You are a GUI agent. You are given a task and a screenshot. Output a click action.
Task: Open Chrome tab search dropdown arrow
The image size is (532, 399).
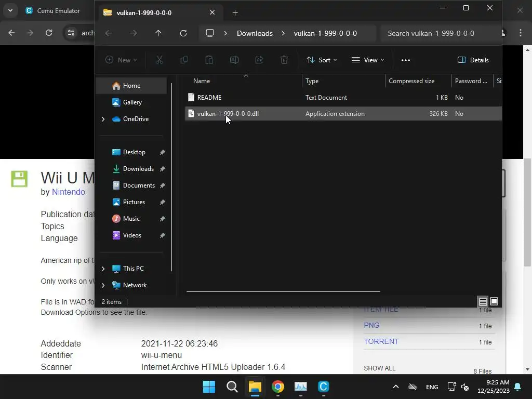[10, 10]
